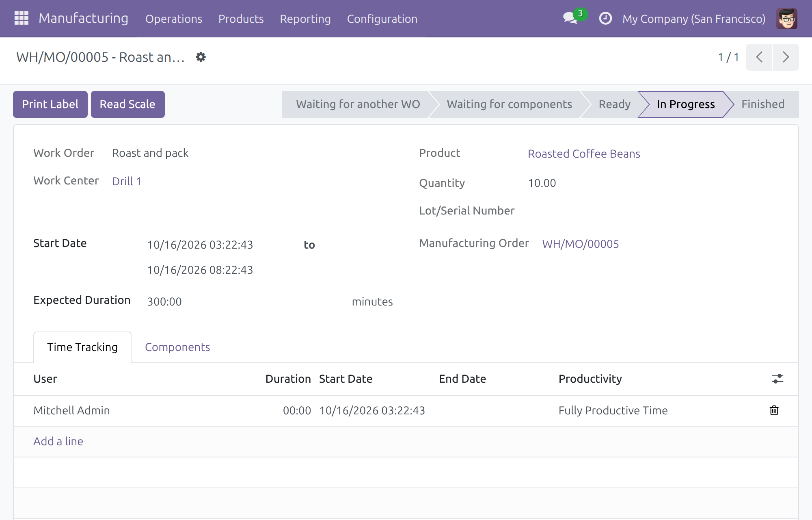The image size is (812, 520).
Task: Open the apps grid menu icon
Action: pos(21,18)
